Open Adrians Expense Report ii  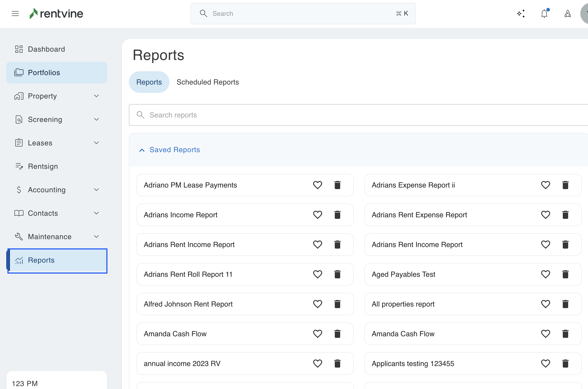pos(413,185)
